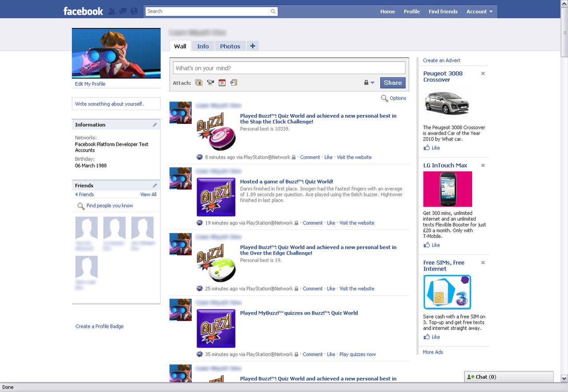The width and height of the screenshot is (568, 392).
Task: Click profile picture with binoculars
Action: point(116,53)
